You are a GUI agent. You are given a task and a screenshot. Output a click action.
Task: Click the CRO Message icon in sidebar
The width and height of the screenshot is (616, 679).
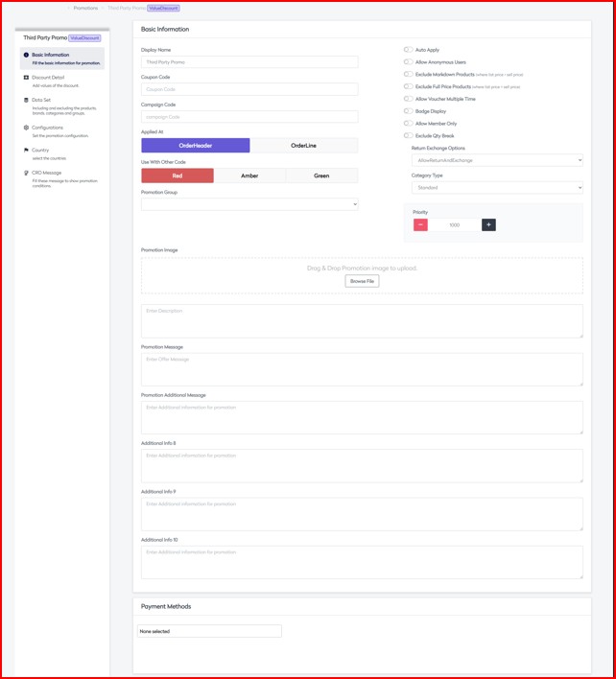26,174
